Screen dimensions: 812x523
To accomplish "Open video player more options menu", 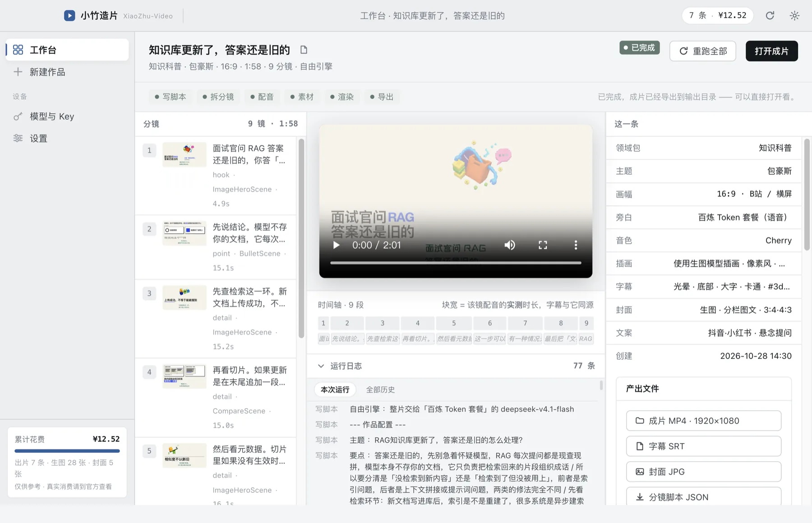I will (x=576, y=245).
